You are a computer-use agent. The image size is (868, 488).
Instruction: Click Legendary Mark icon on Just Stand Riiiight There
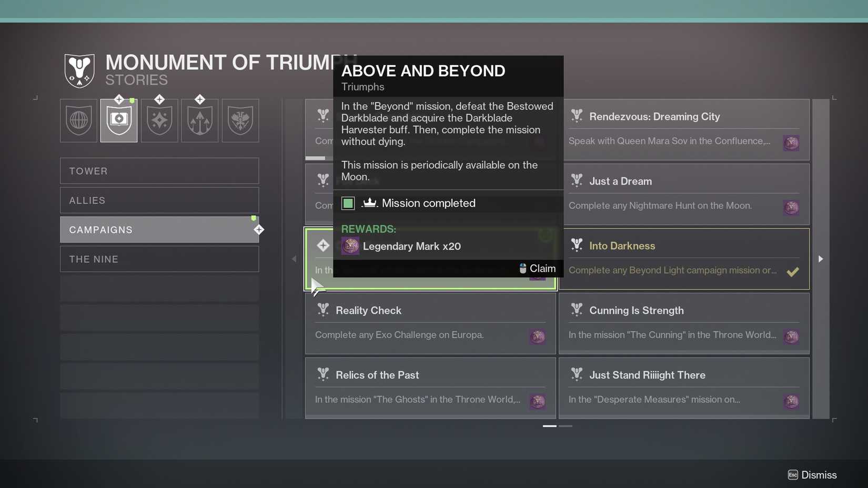[791, 401]
